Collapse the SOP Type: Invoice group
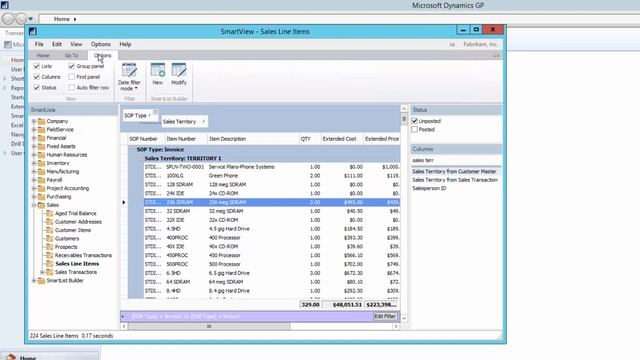 (132, 149)
